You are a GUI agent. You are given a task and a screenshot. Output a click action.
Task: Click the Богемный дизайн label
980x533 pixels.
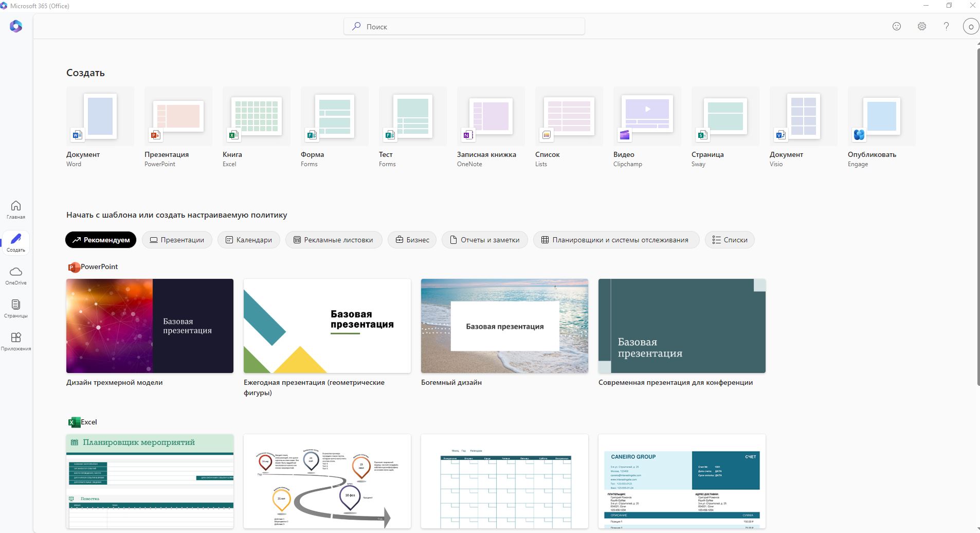pyautogui.click(x=451, y=382)
